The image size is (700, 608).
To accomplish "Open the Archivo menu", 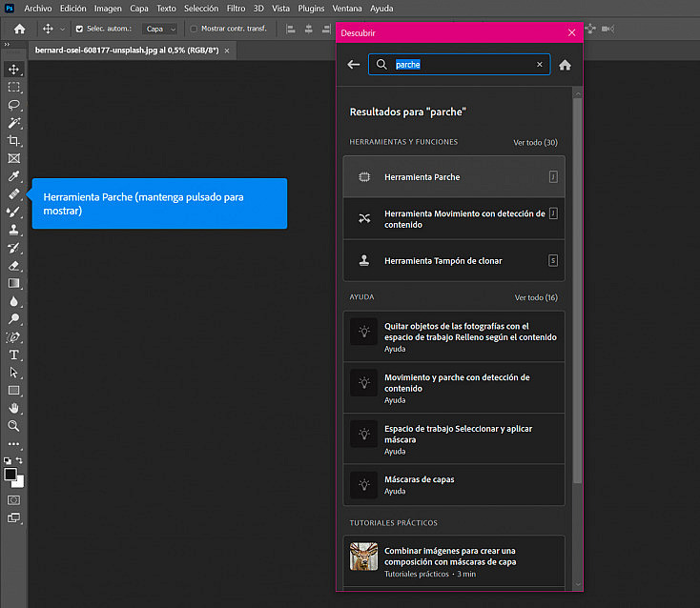I will point(38,9).
